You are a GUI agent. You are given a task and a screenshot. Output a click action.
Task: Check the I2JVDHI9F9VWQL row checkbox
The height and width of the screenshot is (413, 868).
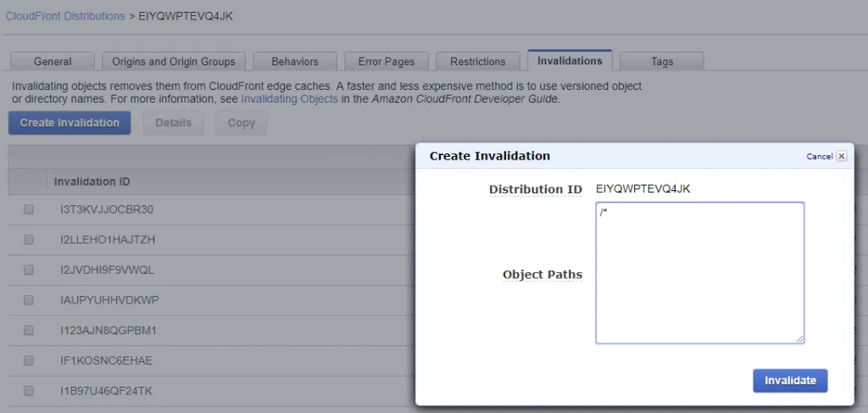29,270
